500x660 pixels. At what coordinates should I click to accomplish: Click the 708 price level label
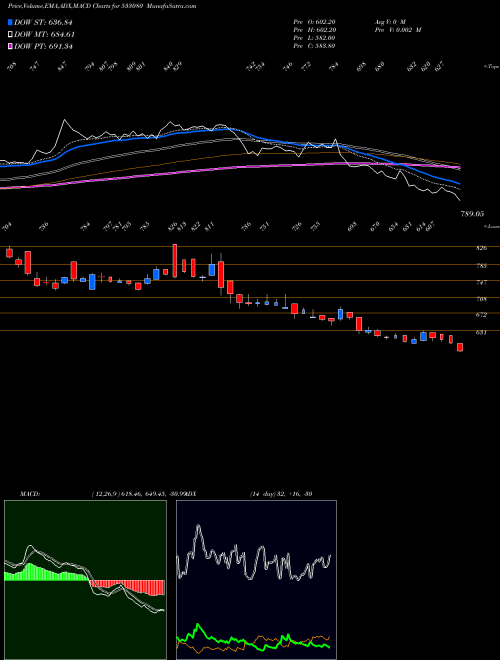coord(481,299)
